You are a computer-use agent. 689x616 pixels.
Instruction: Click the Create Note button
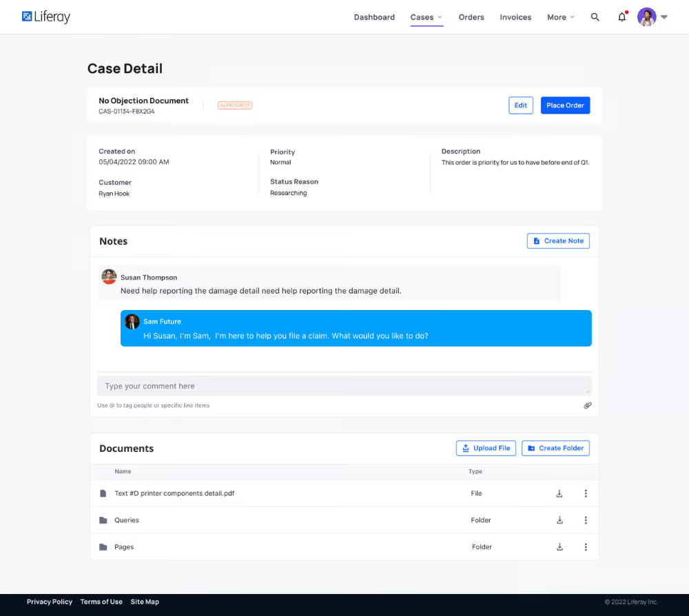coord(558,241)
